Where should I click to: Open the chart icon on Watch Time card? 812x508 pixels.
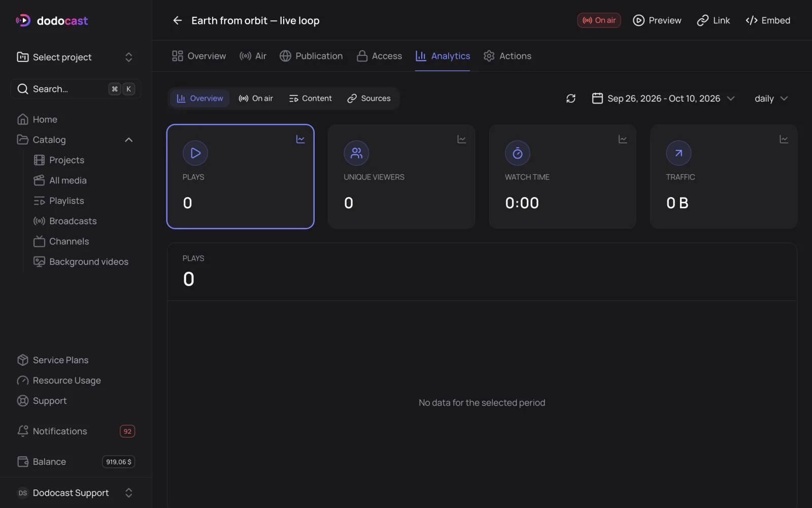pos(623,139)
